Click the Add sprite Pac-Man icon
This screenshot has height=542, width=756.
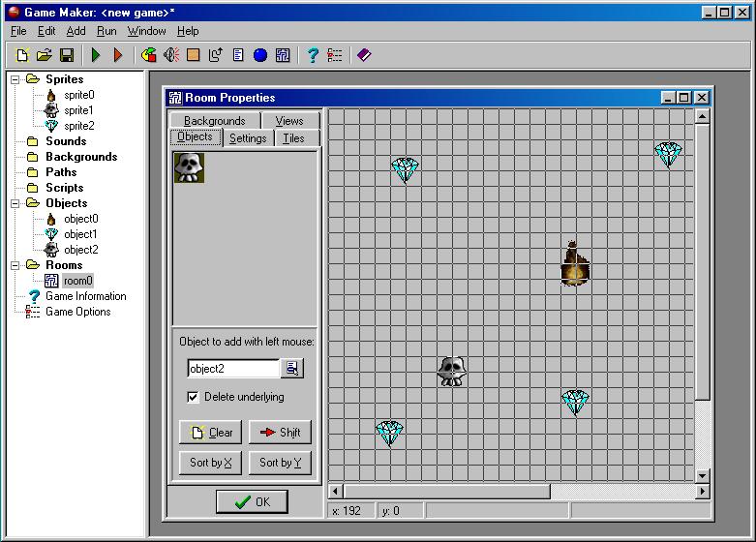click(x=148, y=56)
